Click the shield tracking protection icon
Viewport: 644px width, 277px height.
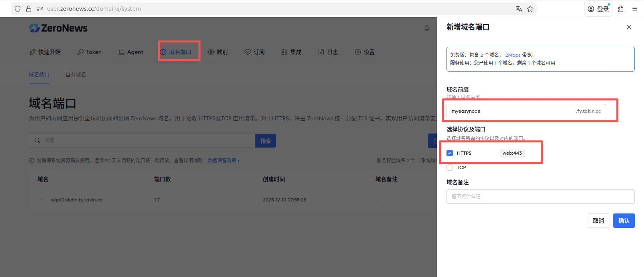18,9
